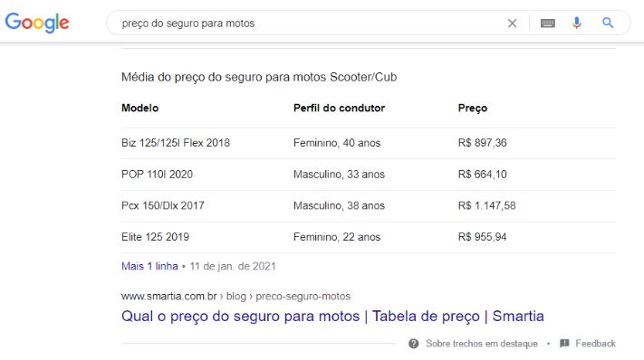Click the Perfil do condutor column header
Image resolution: width=644 pixels, height=360 pixels.
pyautogui.click(x=339, y=108)
